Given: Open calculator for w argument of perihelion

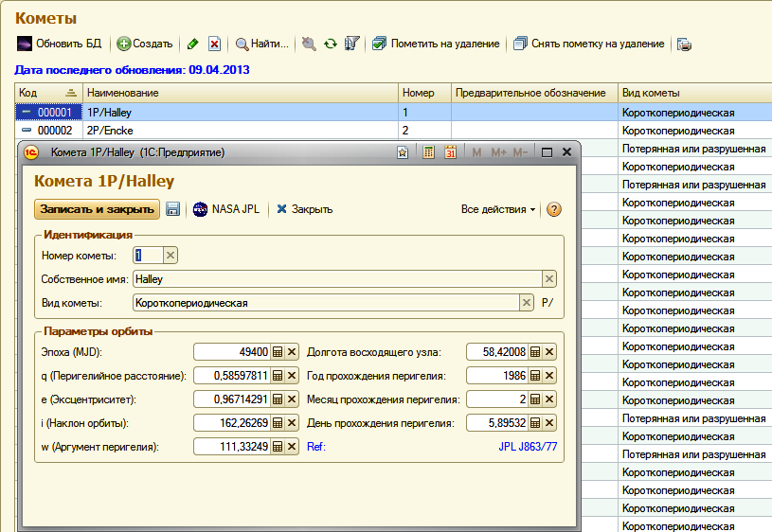Looking at the screenshot, I should pos(278,447).
